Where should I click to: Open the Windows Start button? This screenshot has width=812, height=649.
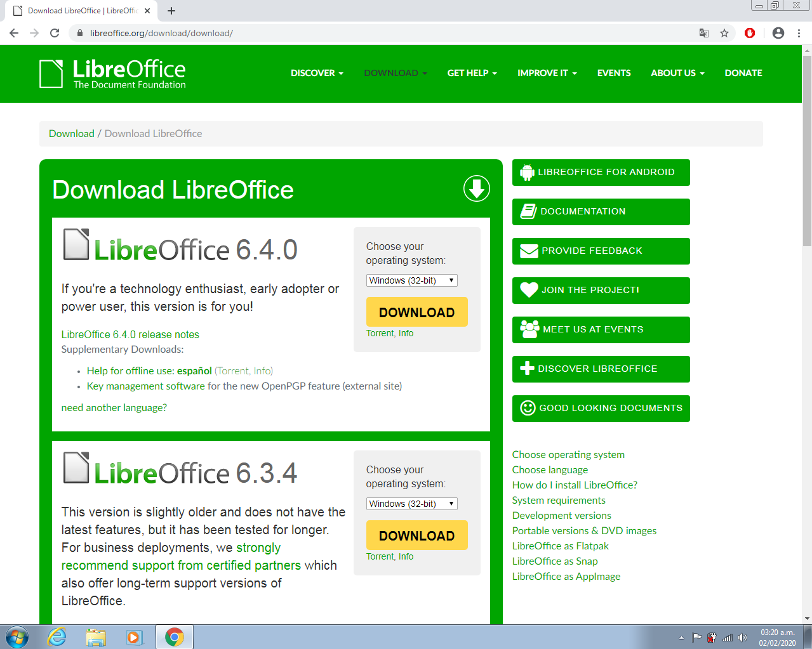[x=17, y=637]
